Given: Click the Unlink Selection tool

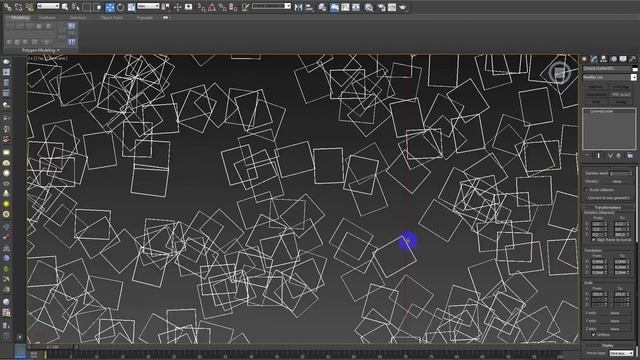Looking at the screenshot, I should (x=18, y=7).
